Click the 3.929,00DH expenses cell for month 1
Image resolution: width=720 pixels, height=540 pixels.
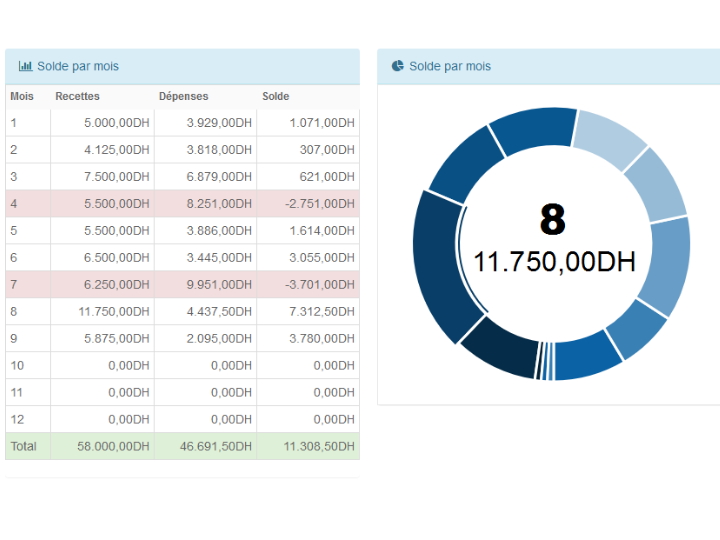click(220, 123)
